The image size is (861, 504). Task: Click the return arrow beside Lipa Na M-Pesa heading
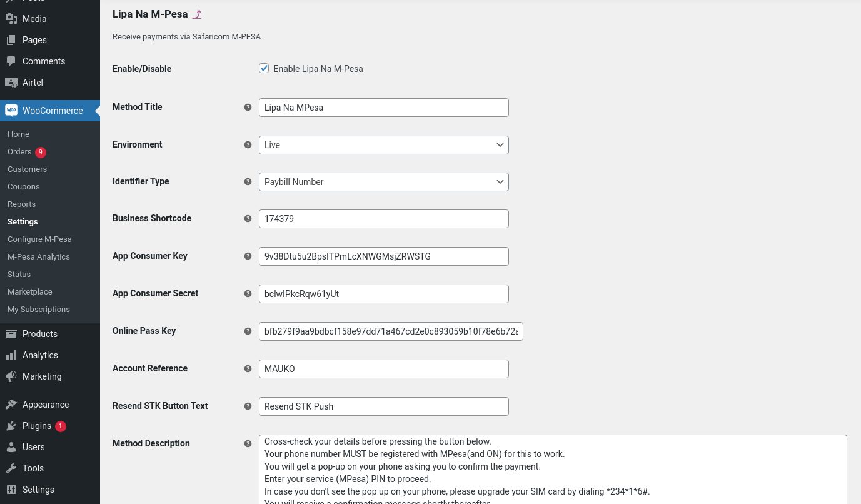pos(197,14)
